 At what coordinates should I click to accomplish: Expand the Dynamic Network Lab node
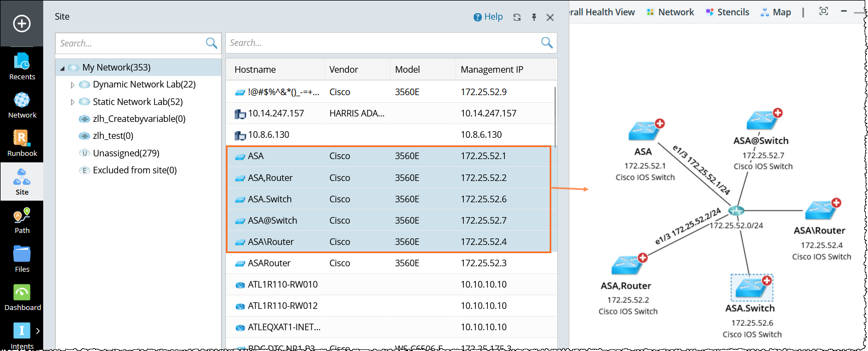tap(73, 85)
